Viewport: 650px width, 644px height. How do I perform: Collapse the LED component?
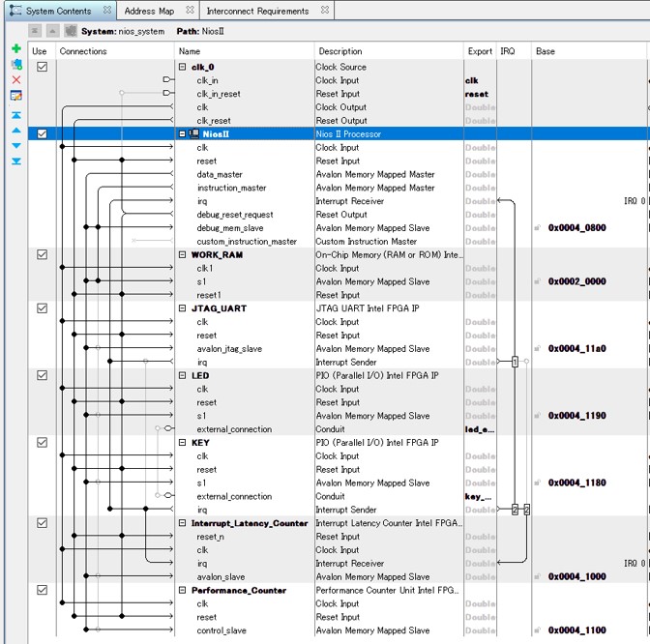182,375
